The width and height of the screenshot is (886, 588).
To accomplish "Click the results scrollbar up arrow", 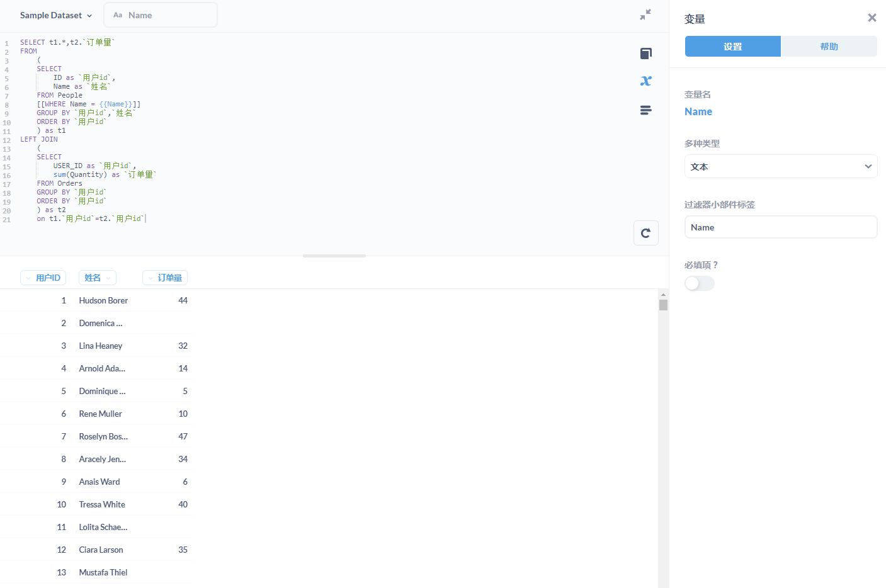I will [663, 294].
